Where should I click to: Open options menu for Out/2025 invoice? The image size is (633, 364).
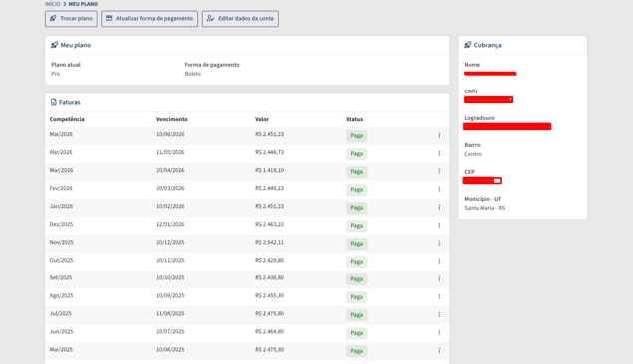click(439, 262)
